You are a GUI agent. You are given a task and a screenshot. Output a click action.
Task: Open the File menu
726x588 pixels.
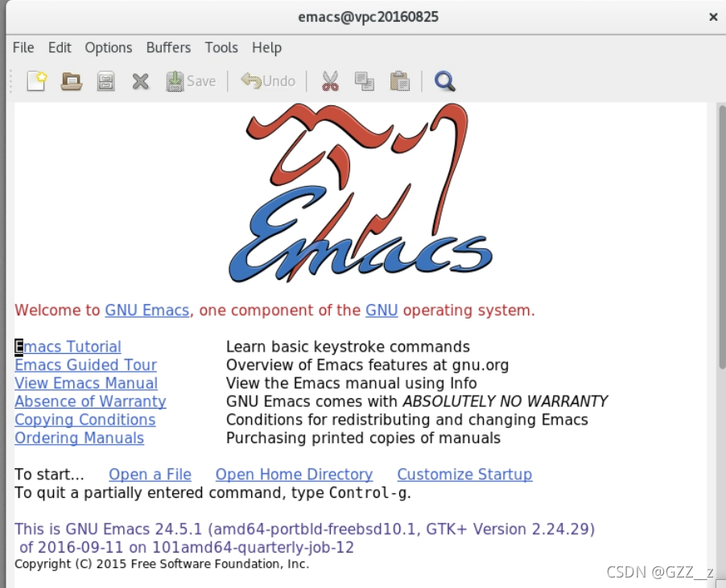[x=23, y=47]
